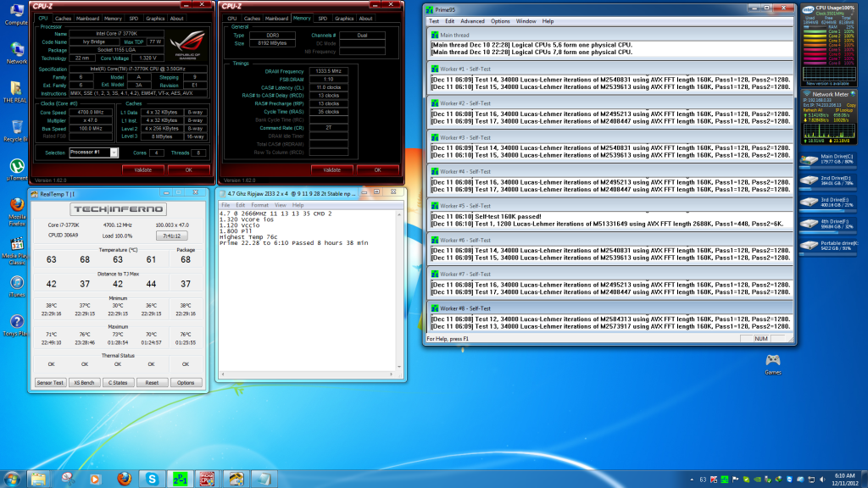Open Windows Media Player from the taskbar
Image resolution: width=868 pixels, height=488 pixels.
(95, 480)
